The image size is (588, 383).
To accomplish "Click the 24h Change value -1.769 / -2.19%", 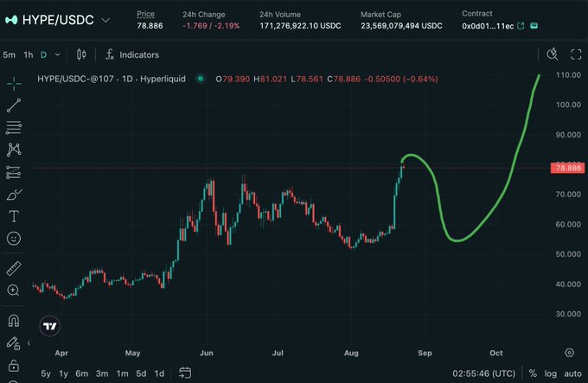I will (211, 26).
